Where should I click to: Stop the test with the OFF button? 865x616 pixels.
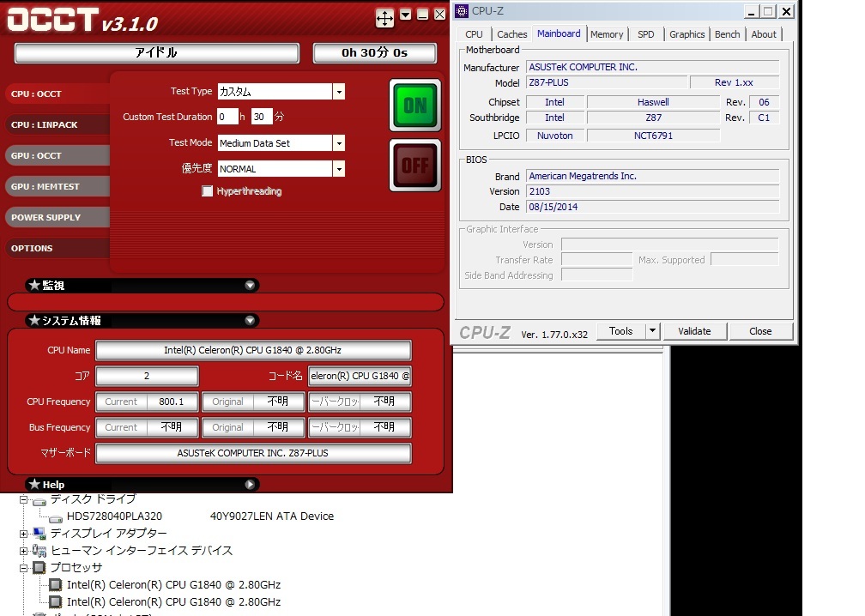click(x=415, y=165)
